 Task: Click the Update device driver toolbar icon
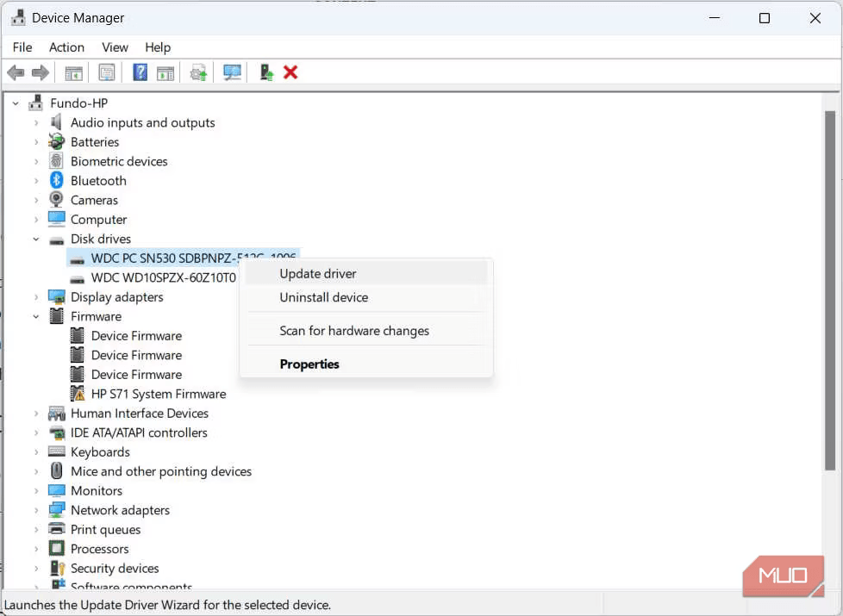[198, 72]
